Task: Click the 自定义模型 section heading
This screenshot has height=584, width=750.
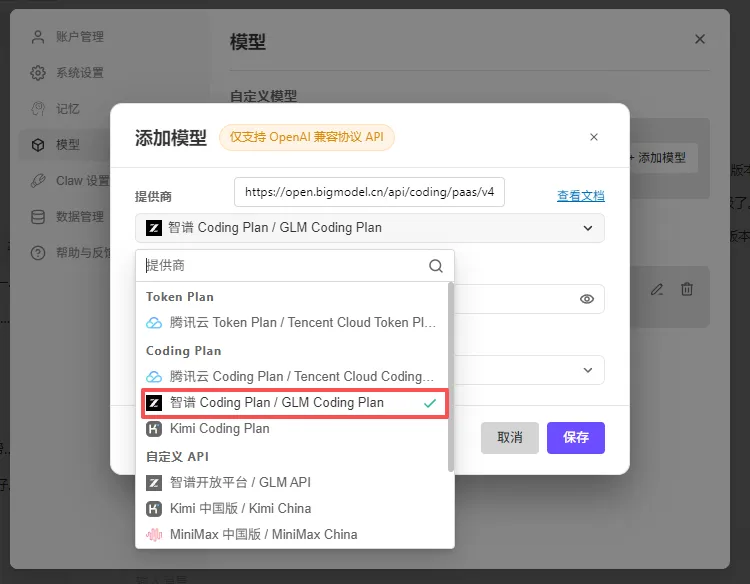Action: click(264, 97)
